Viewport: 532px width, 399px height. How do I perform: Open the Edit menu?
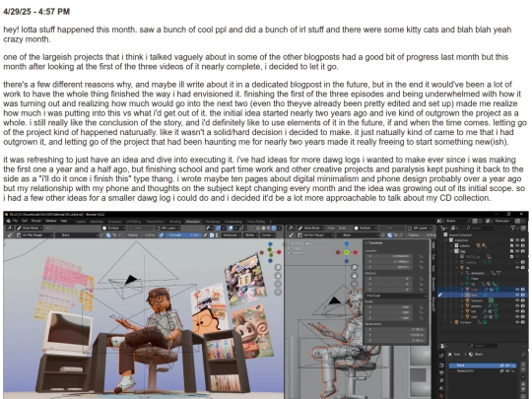[x=25, y=222]
